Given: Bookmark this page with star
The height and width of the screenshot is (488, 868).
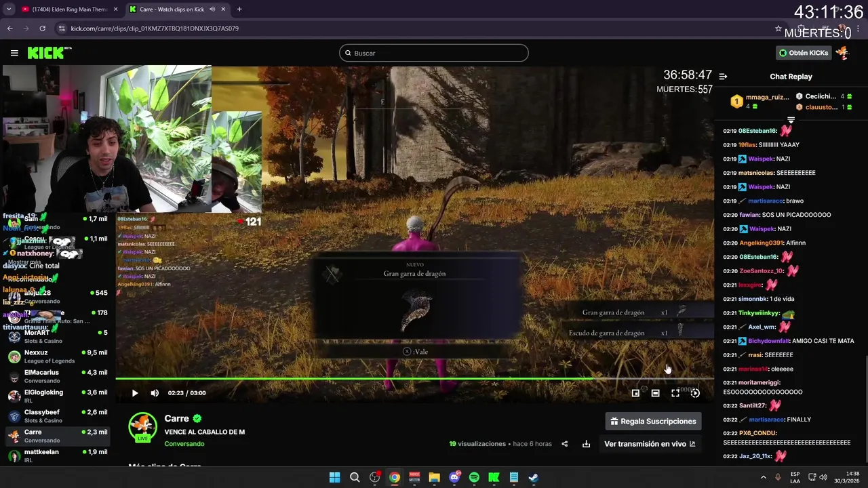Looking at the screenshot, I should [x=778, y=28].
